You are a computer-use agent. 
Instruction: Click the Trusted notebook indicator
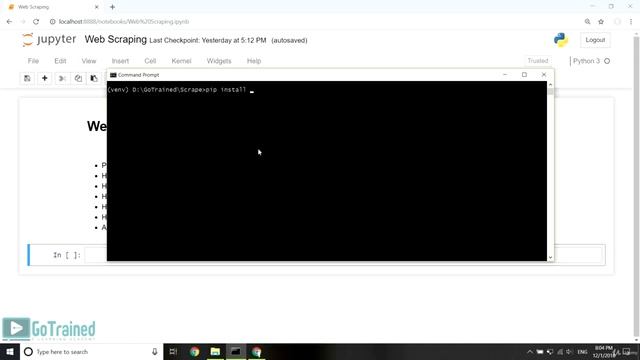pos(538,61)
